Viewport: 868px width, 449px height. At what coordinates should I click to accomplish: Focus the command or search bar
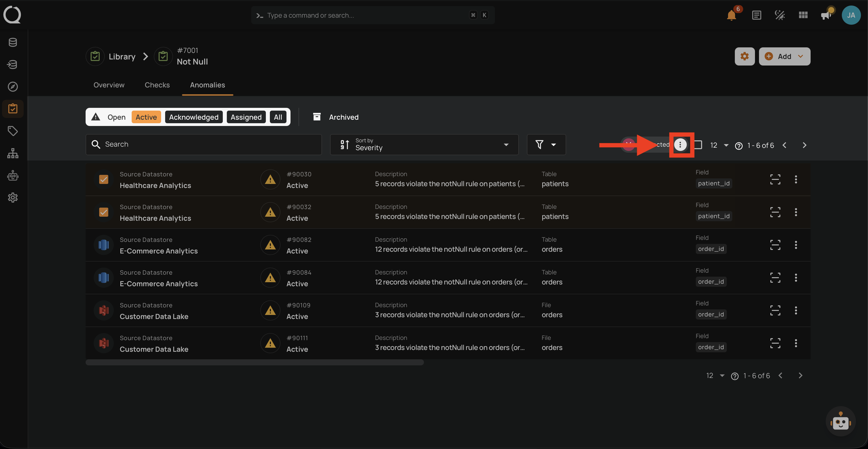pos(373,15)
